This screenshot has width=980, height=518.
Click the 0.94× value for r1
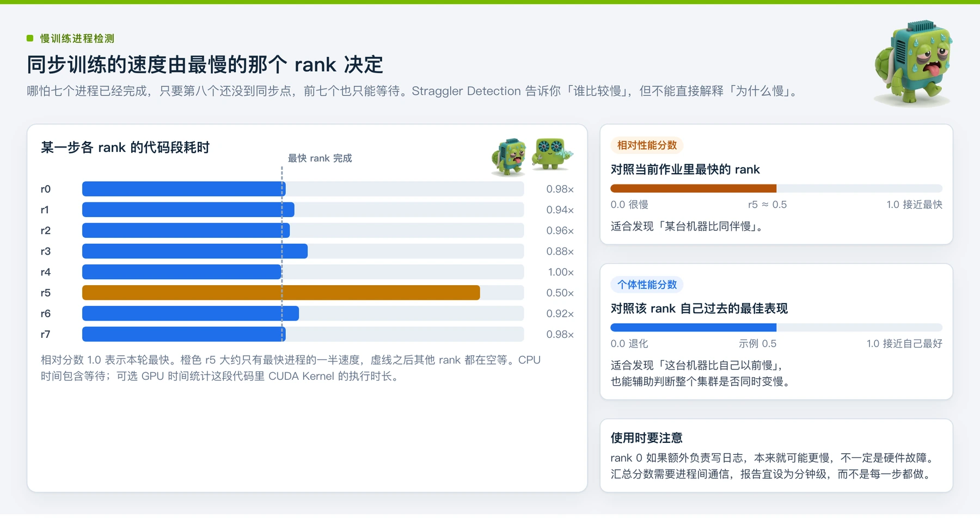click(x=560, y=209)
